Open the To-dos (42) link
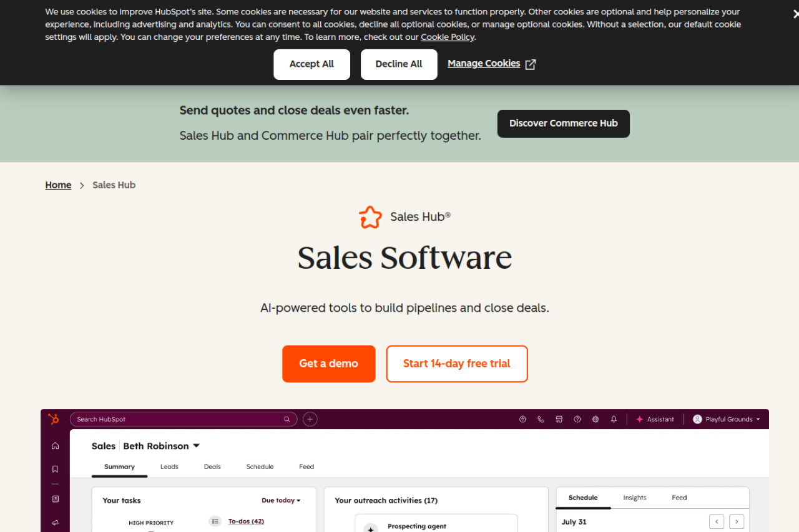 pyautogui.click(x=246, y=521)
